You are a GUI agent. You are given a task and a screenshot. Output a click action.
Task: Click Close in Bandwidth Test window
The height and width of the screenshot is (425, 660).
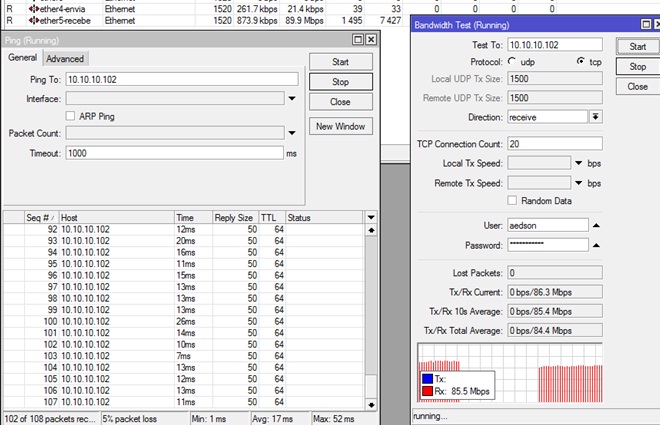[638, 86]
